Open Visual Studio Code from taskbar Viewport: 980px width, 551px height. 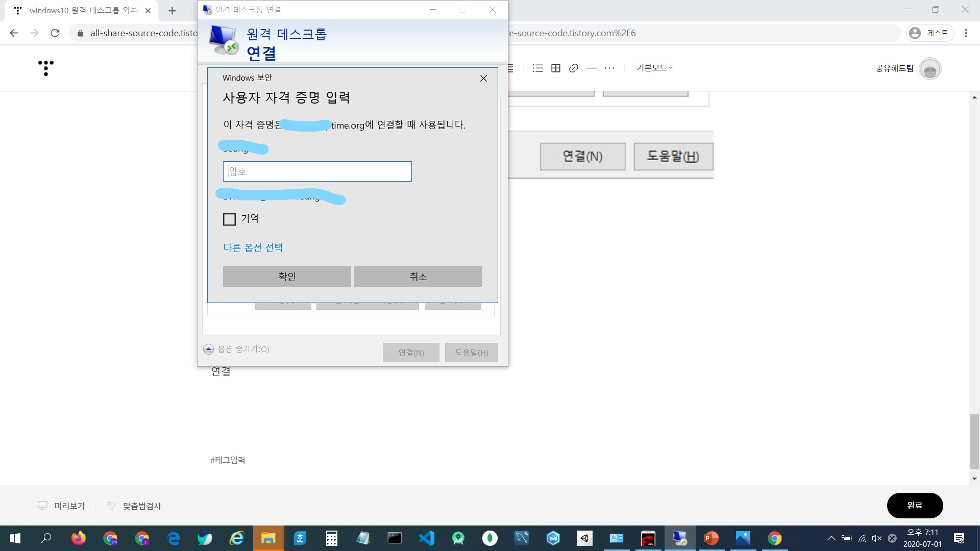click(x=427, y=538)
